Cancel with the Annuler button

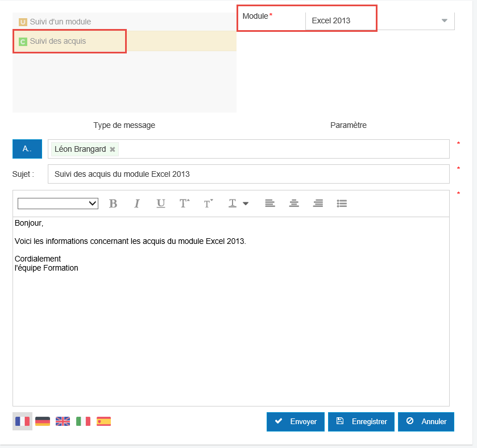[426, 422]
